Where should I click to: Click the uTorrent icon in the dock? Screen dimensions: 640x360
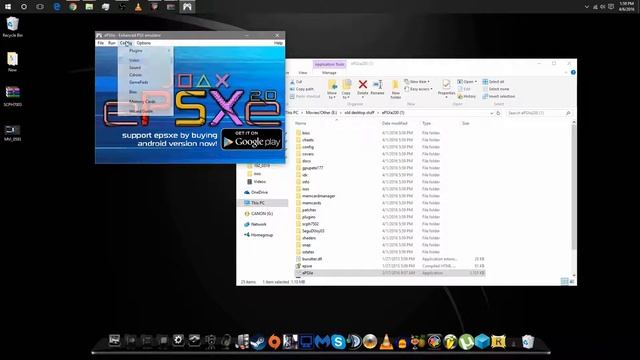point(466,342)
